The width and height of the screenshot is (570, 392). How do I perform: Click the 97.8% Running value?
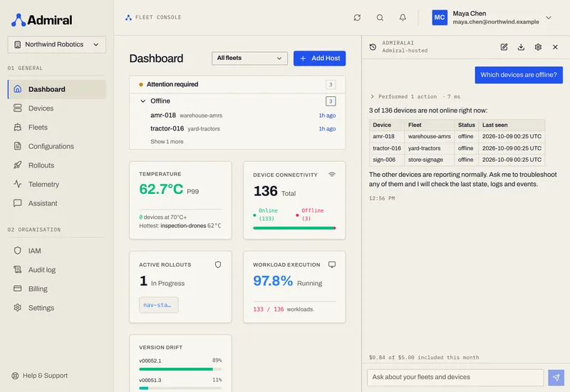click(x=273, y=281)
